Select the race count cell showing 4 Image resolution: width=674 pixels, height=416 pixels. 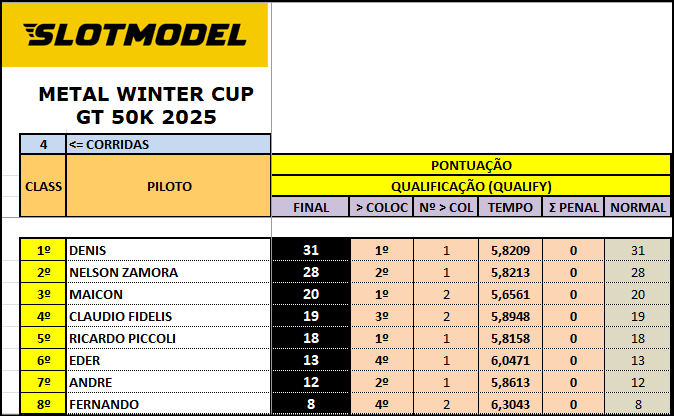pyautogui.click(x=43, y=144)
